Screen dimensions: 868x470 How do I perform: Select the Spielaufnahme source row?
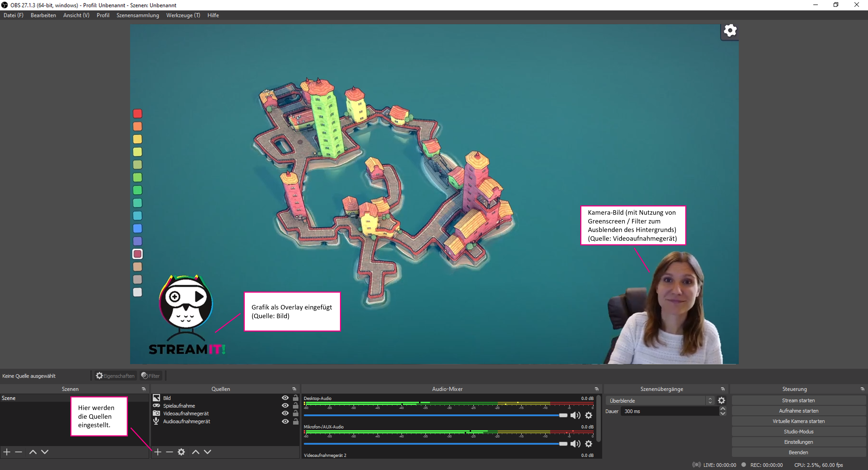(225, 406)
